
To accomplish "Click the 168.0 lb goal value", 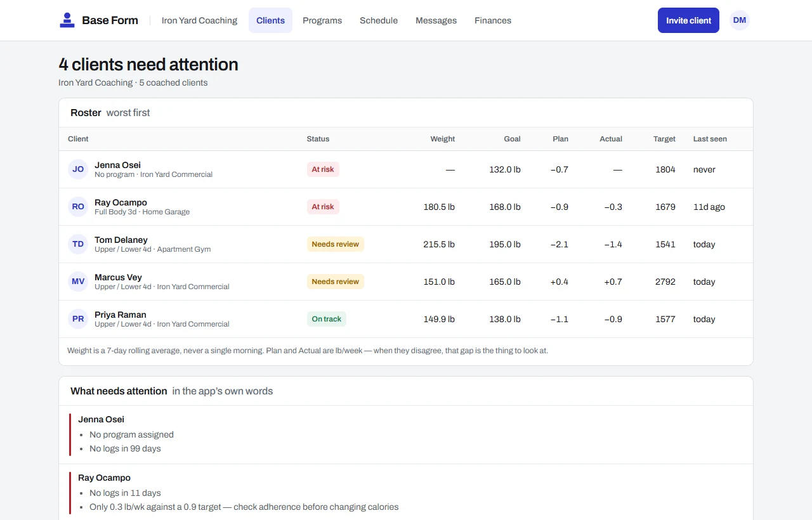I will [x=505, y=207].
